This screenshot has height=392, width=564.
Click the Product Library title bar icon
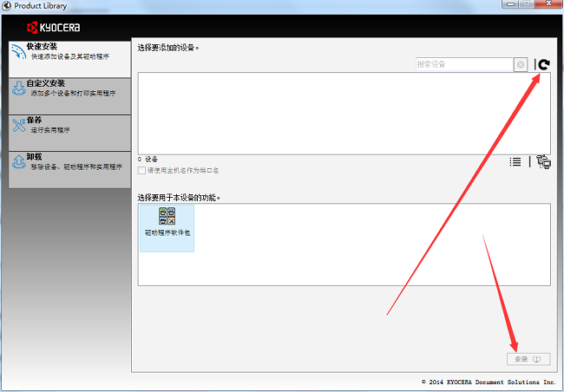tap(6, 5)
